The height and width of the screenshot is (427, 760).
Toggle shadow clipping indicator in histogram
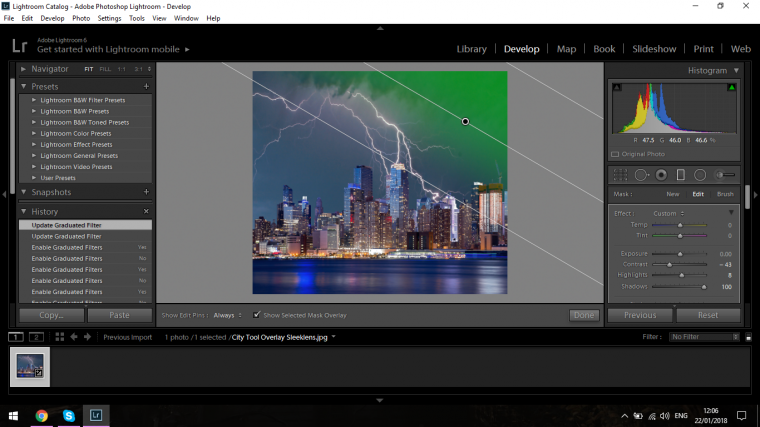click(617, 87)
